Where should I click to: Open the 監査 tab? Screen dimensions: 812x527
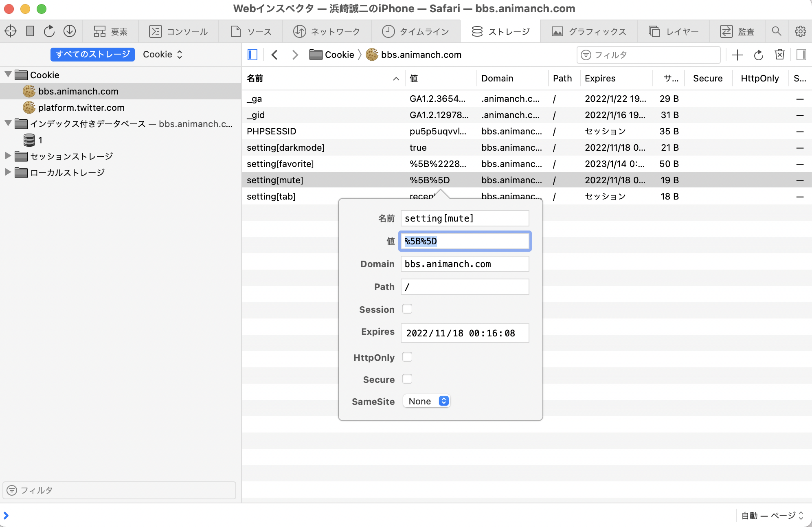coord(737,31)
